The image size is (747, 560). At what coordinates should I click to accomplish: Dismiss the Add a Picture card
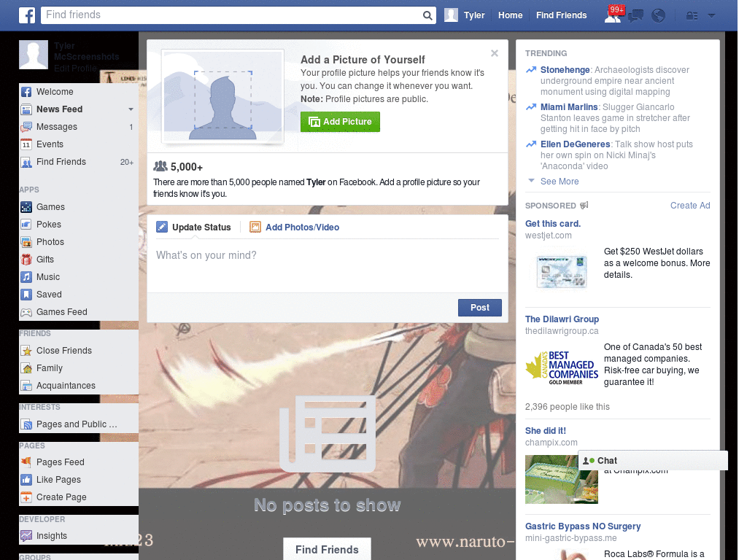click(495, 53)
